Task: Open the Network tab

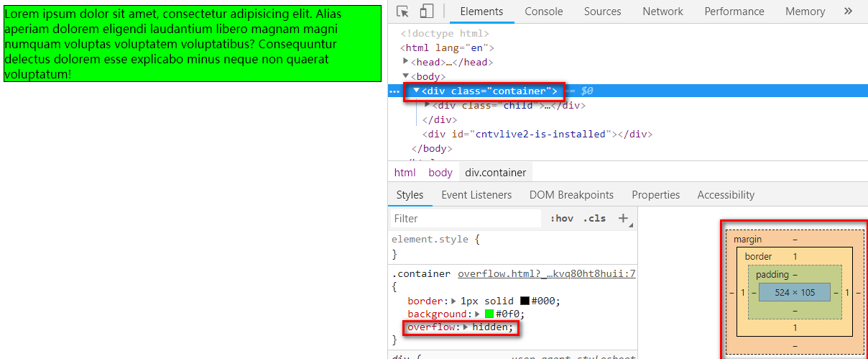Action: [x=662, y=12]
